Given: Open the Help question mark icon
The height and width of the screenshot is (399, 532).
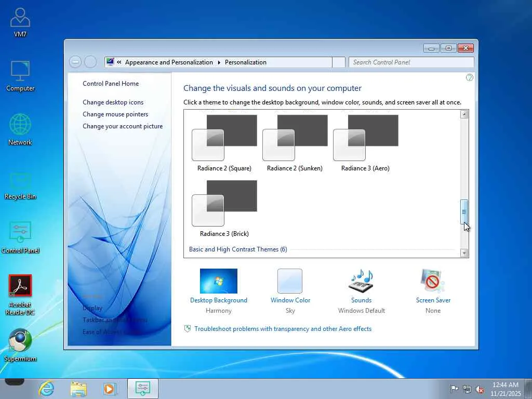Looking at the screenshot, I should pyautogui.click(x=469, y=78).
